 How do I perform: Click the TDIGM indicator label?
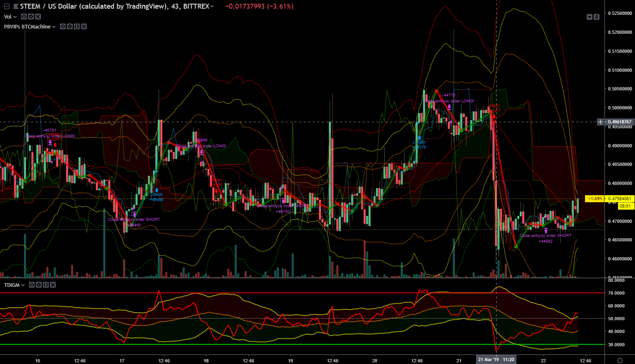click(12, 285)
